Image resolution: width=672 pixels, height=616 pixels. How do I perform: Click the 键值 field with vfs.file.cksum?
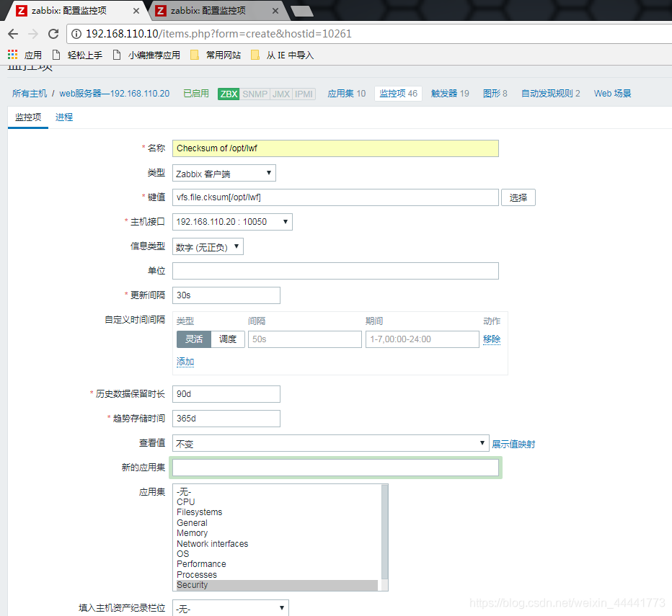pyautogui.click(x=335, y=197)
